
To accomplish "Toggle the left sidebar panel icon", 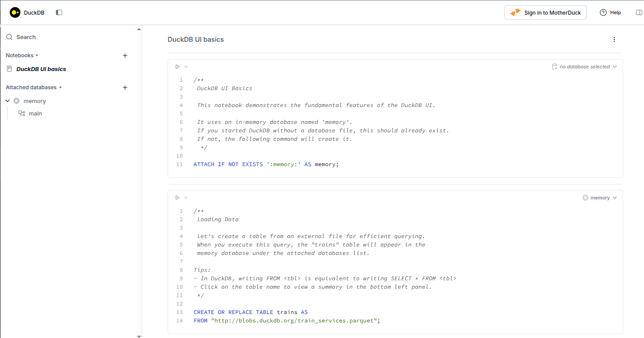I will click(59, 12).
